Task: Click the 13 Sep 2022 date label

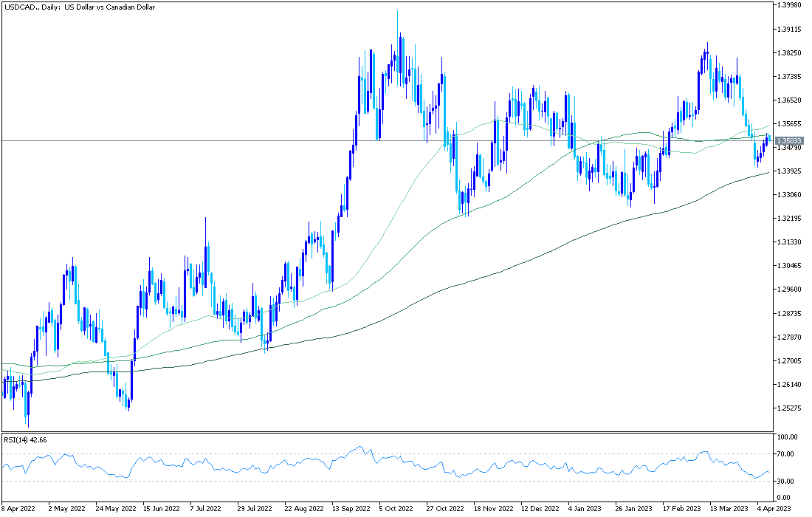Action: pyautogui.click(x=351, y=509)
